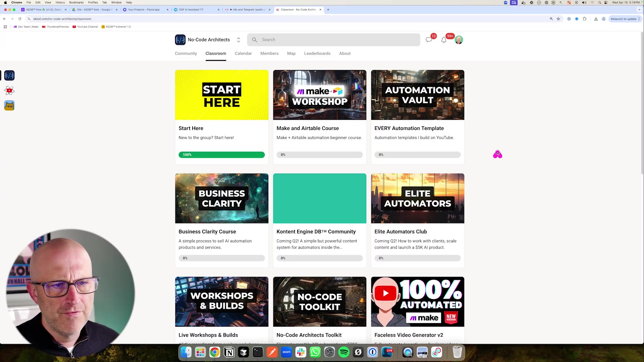This screenshot has width=644, height=362.
Task: Open Chrome extensions puzzle icon
Action: tap(585, 19)
